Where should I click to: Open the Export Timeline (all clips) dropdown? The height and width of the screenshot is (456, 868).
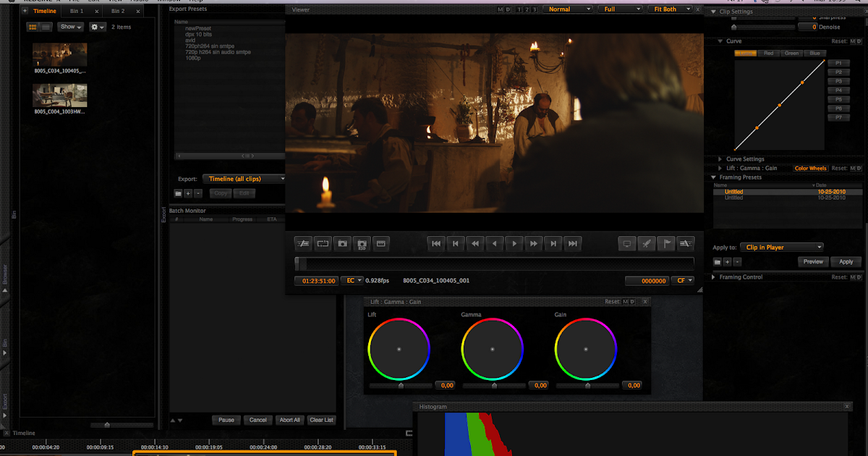coord(244,179)
